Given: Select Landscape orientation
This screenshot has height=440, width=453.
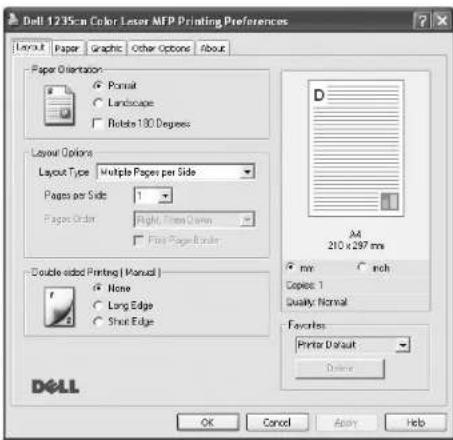Looking at the screenshot, I should coord(98,103).
